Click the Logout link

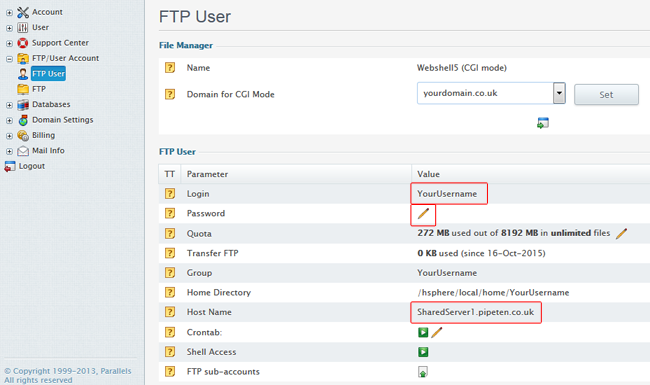point(32,166)
